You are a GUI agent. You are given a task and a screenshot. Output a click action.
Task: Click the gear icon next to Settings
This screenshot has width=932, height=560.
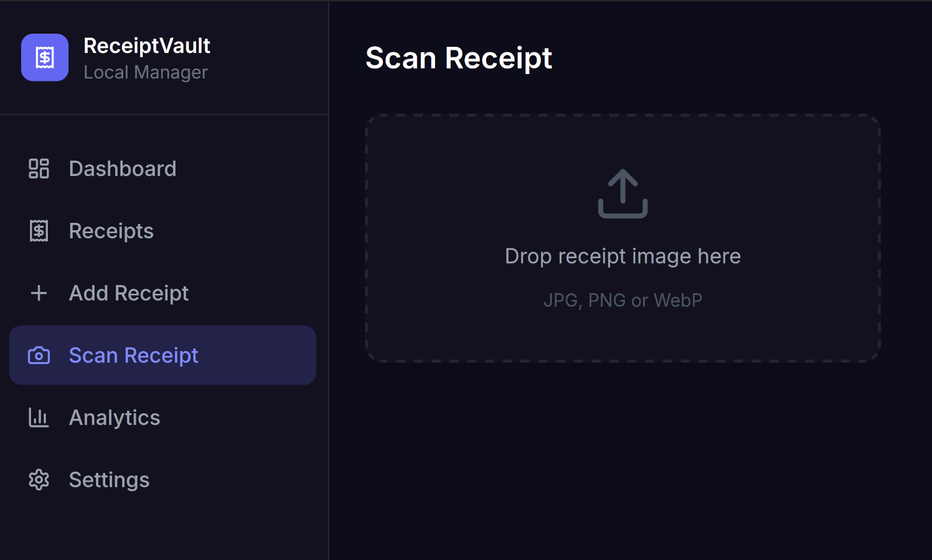coord(39,480)
